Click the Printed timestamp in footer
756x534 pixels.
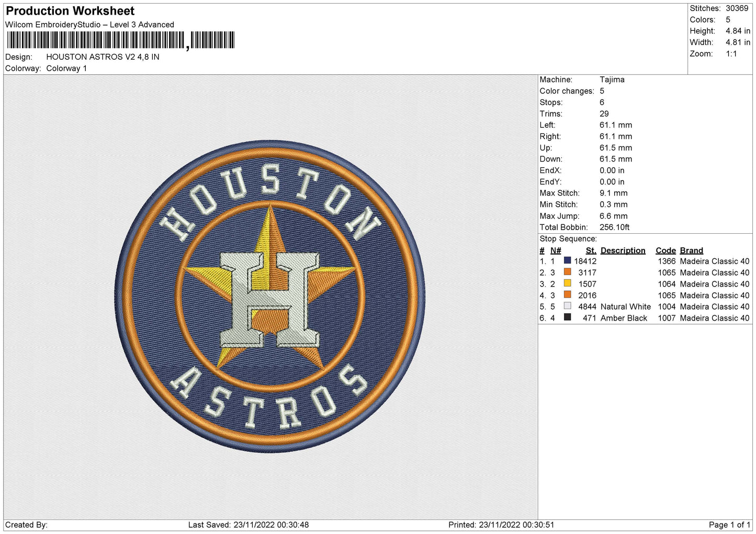(501, 525)
